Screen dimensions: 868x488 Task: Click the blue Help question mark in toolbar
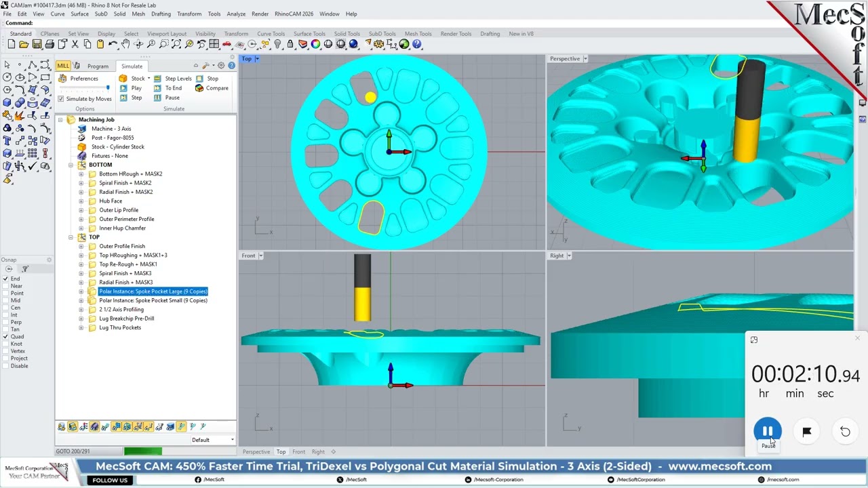[x=417, y=44]
